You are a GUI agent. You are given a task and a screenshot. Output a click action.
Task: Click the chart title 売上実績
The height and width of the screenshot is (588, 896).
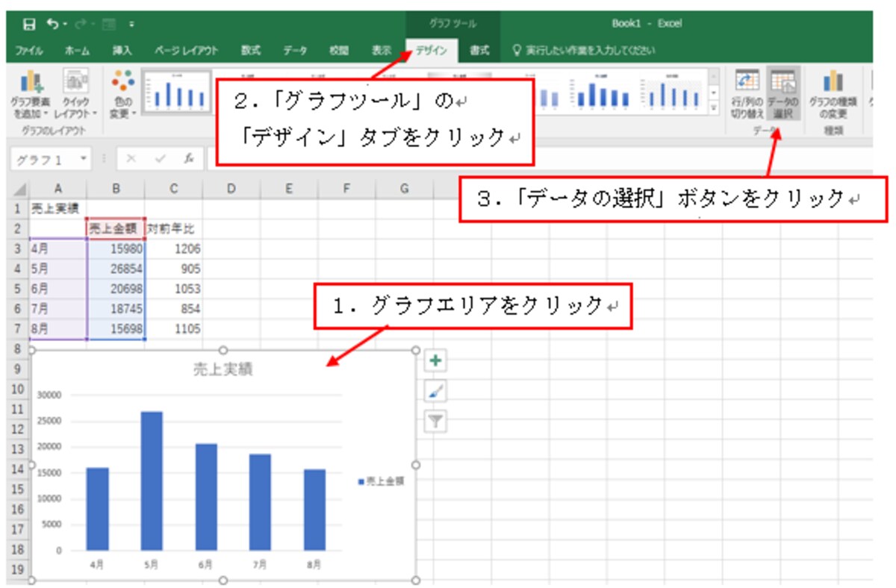(x=223, y=369)
